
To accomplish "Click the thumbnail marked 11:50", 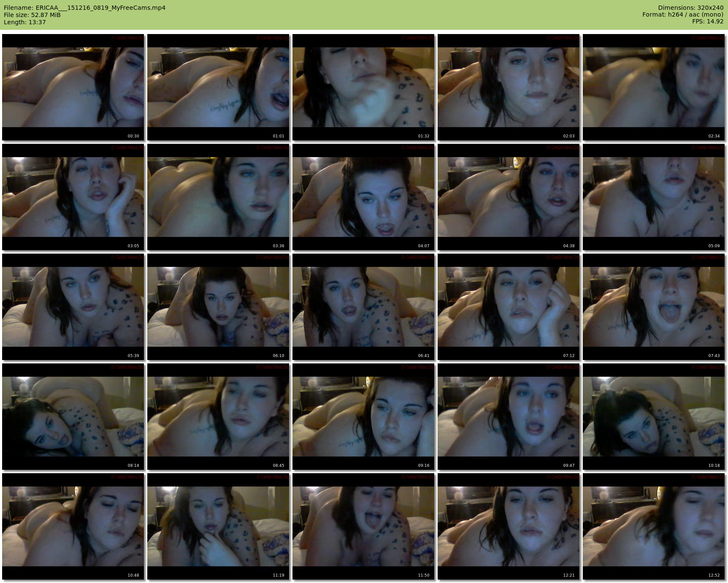I will click(x=364, y=526).
